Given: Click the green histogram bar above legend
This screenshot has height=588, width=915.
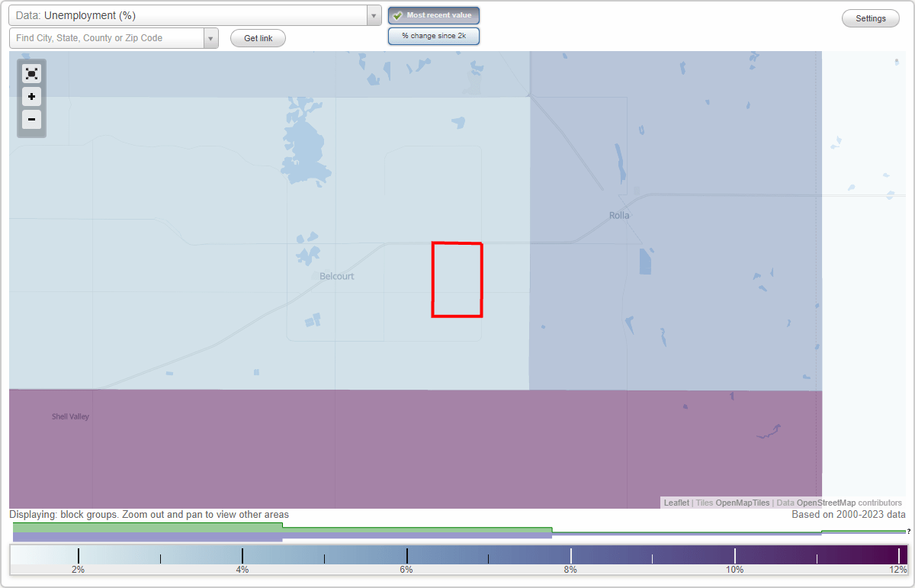Looking at the screenshot, I should (147, 527).
